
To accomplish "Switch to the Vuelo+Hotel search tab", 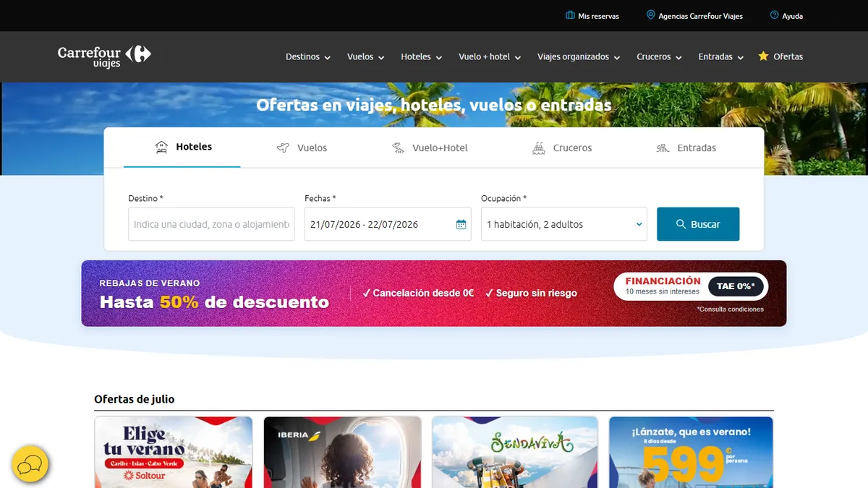I will click(x=430, y=147).
